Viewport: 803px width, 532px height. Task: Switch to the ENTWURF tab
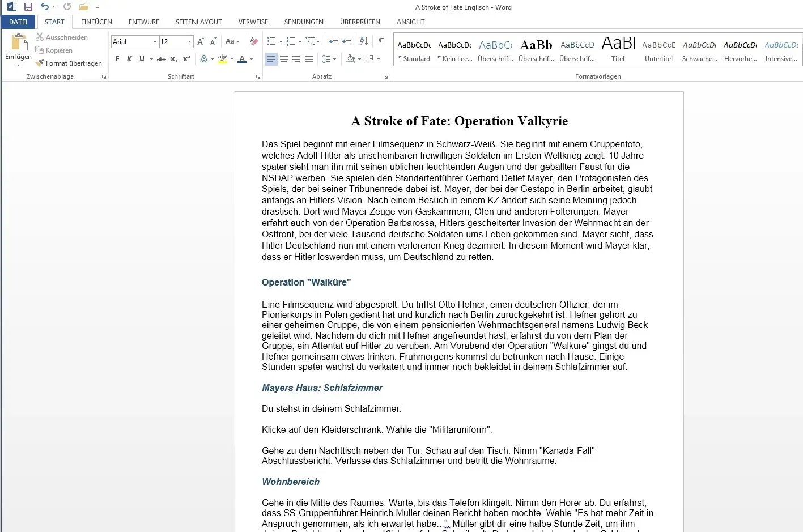coord(144,22)
